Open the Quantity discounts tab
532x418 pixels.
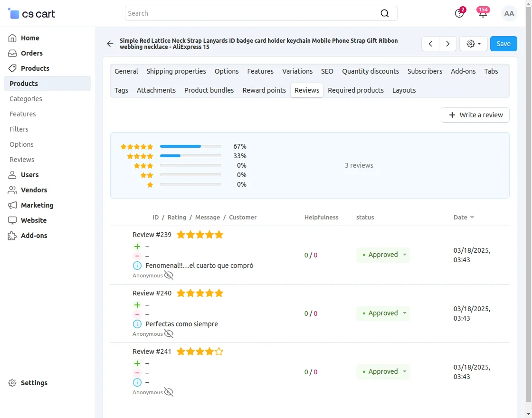[370, 71]
